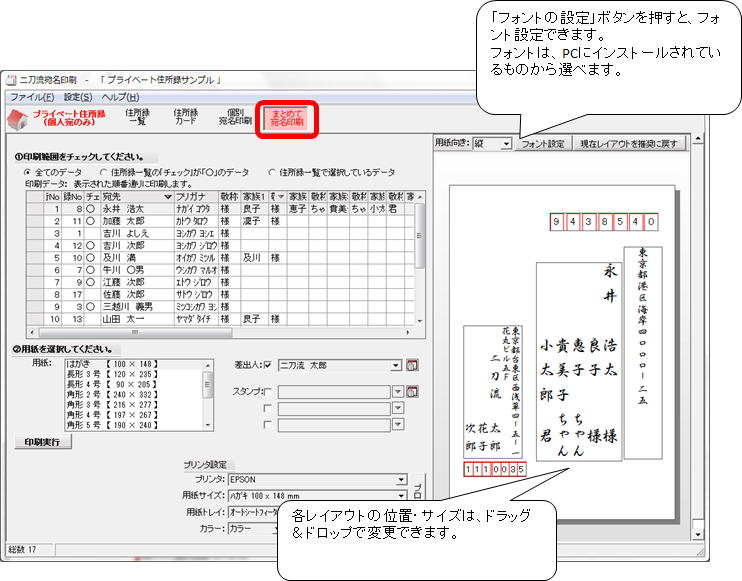Enable the first スタンプ checkbox

coord(267,392)
